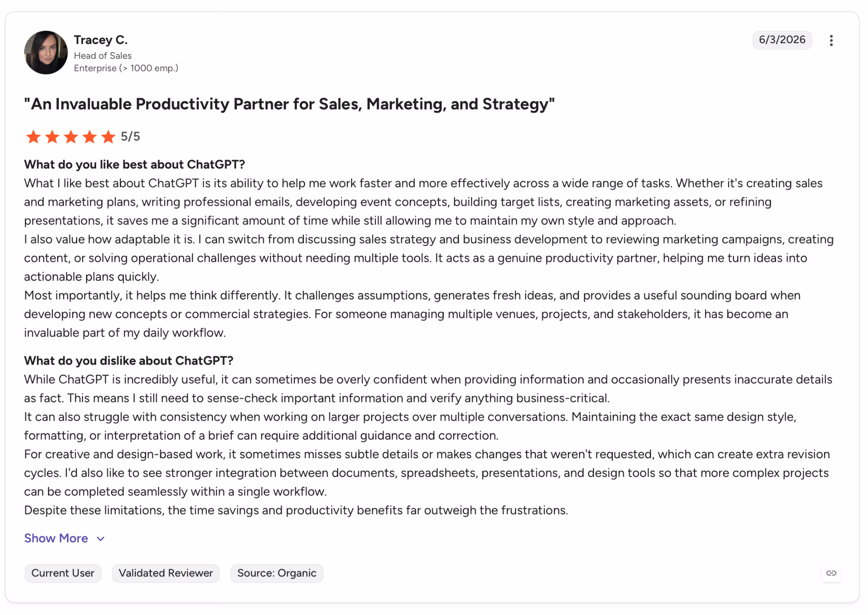Image resolution: width=868 pixels, height=615 pixels.
Task: Click the reviewer name Tracey C.
Action: point(101,40)
